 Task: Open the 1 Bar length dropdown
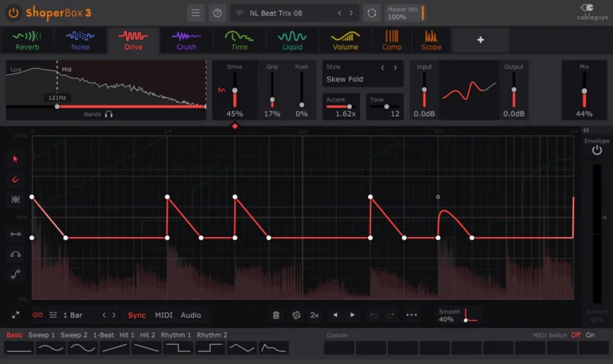pyautogui.click(x=73, y=315)
